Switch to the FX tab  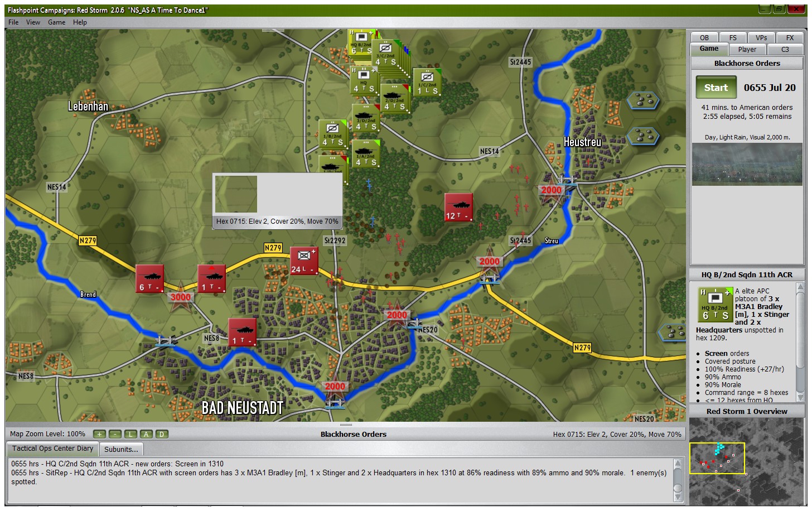790,37
